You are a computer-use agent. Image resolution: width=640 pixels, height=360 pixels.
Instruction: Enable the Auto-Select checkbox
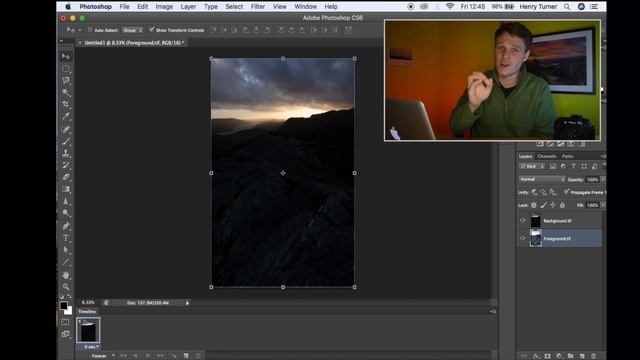90,30
